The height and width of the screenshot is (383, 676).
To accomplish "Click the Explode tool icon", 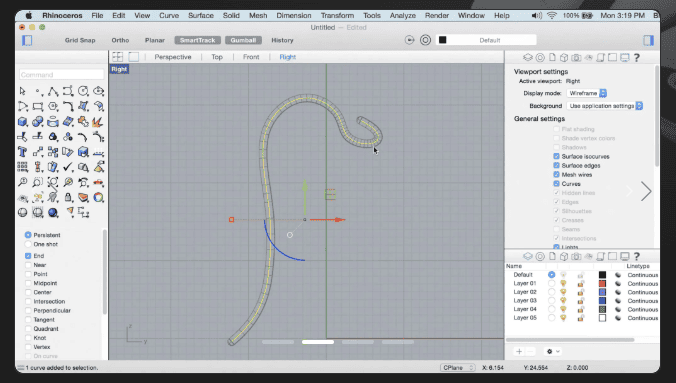I will [98, 122].
